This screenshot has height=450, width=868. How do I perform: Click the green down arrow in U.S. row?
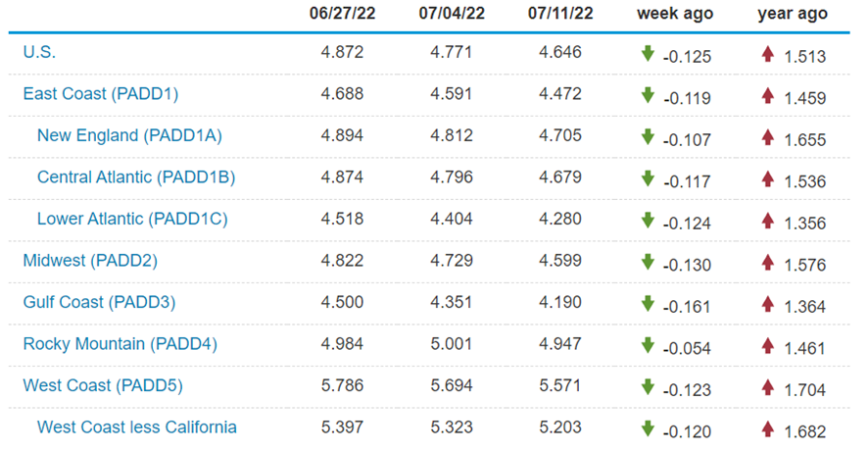(x=647, y=53)
